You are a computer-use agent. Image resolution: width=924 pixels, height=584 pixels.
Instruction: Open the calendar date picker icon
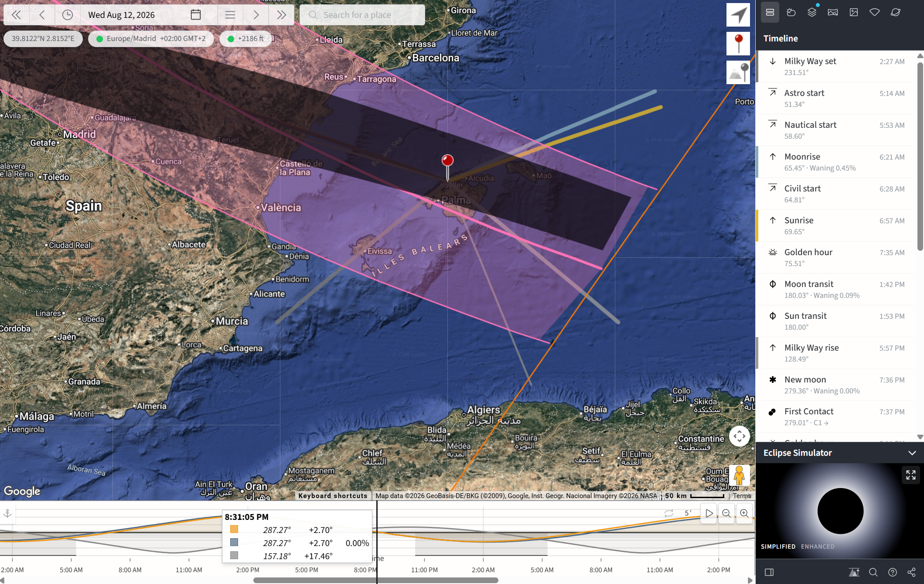(x=196, y=15)
